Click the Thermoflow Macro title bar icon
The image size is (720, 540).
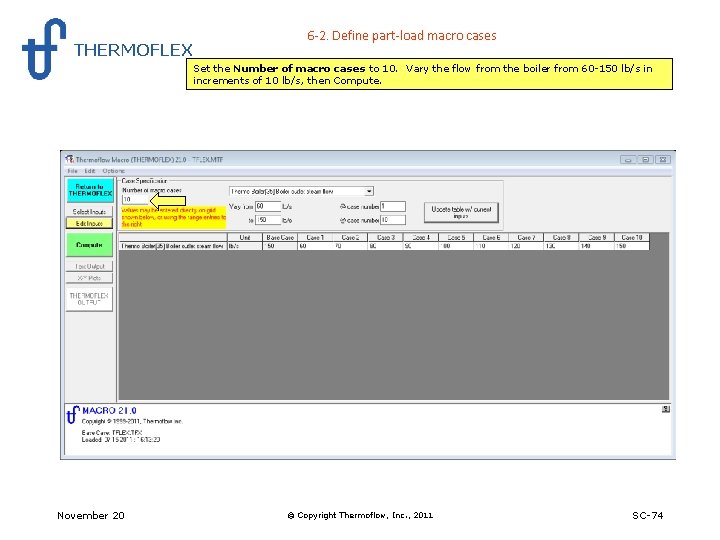click(x=69, y=159)
